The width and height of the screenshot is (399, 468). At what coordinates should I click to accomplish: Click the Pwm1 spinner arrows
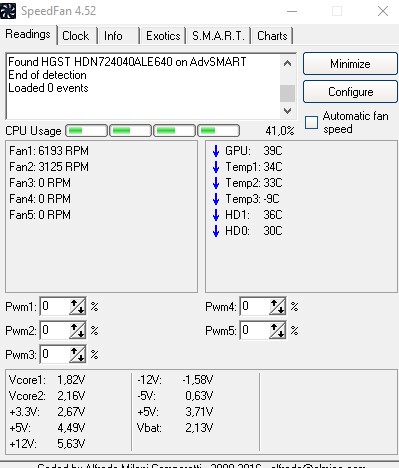pyautogui.click(x=77, y=306)
